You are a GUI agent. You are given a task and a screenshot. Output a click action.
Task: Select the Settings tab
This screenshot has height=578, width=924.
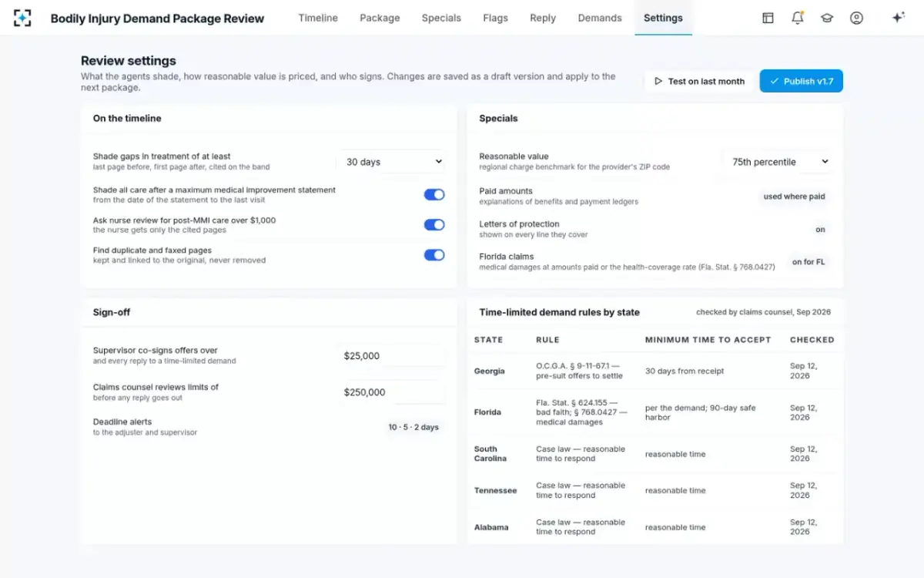click(663, 18)
